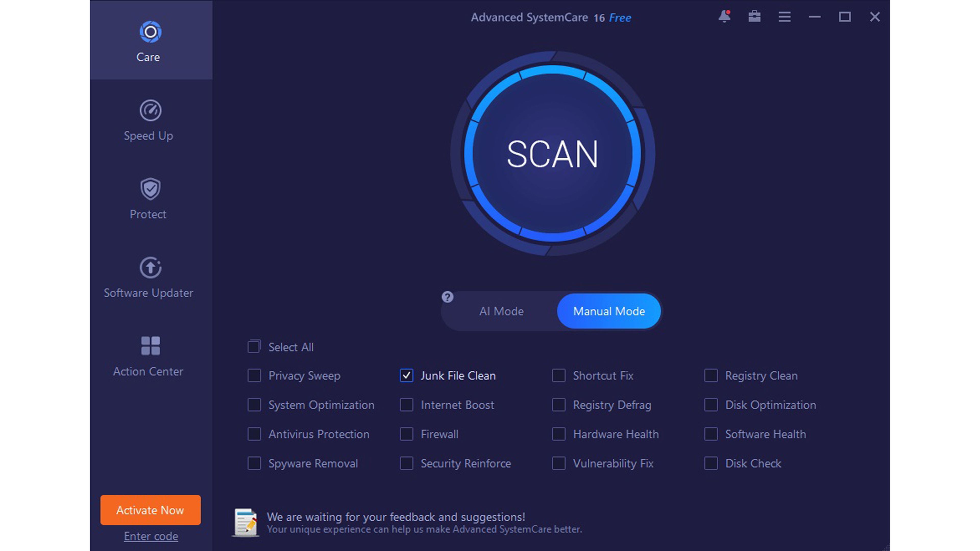Enable Shortcut Fix checkbox
Image resolution: width=980 pixels, height=551 pixels.
point(558,376)
